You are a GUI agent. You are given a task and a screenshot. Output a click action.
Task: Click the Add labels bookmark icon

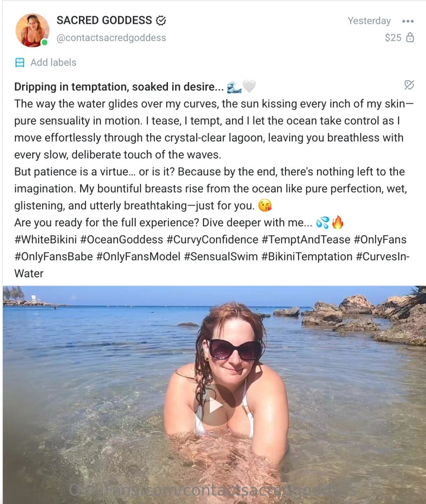pyautogui.click(x=20, y=63)
